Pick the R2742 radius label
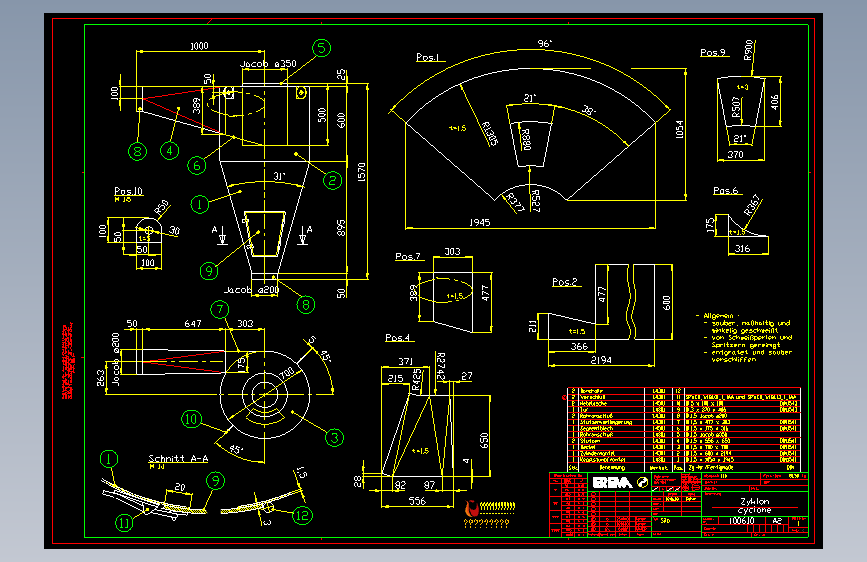 click(x=441, y=366)
